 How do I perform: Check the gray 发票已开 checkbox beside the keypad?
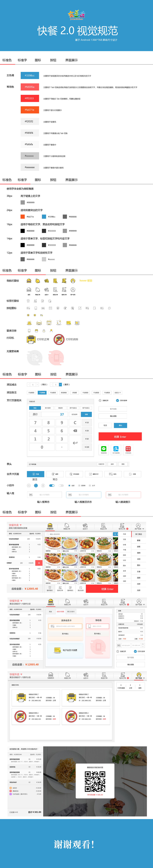[x=100, y=401]
